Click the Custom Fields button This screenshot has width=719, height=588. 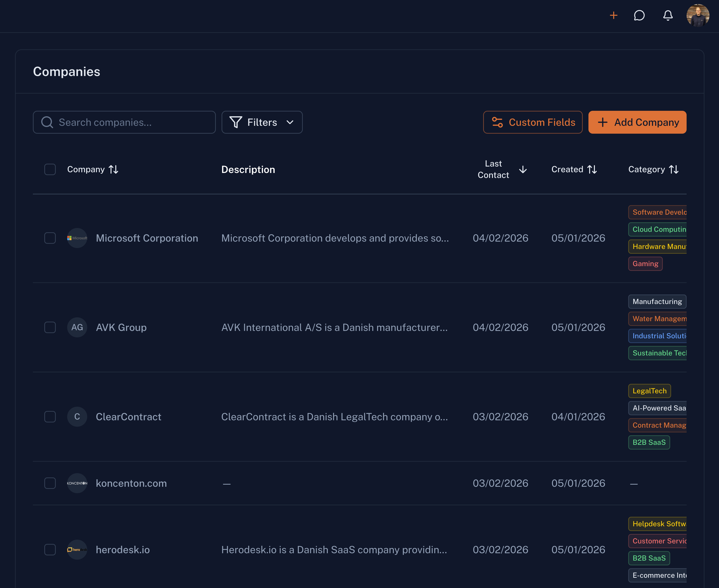click(533, 122)
